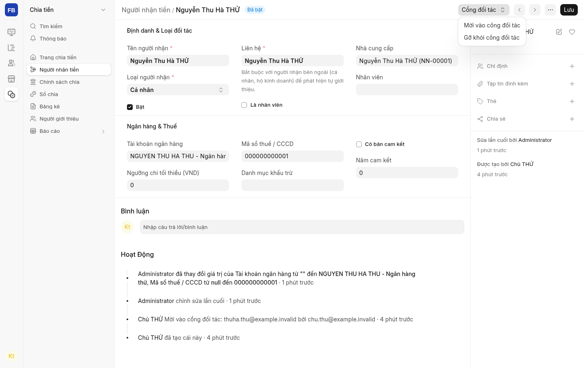Open the Chia tiền workspace switcher
This screenshot has height=368, width=588.
click(x=68, y=10)
